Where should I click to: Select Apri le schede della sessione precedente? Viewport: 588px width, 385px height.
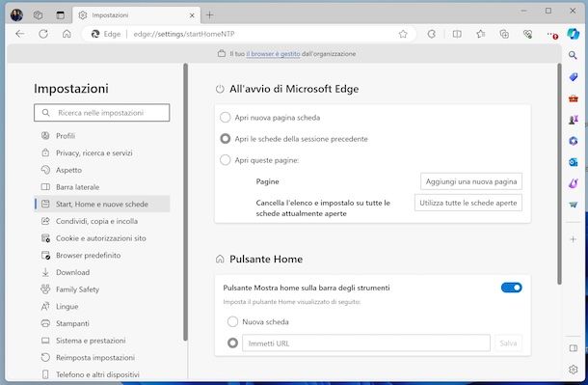coord(225,139)
